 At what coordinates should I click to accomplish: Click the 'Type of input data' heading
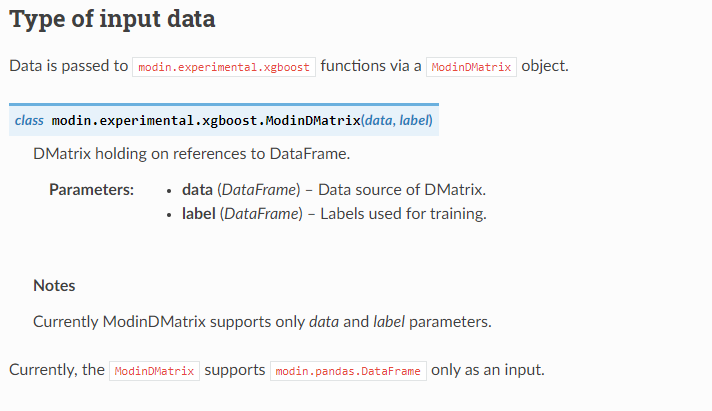112,20
